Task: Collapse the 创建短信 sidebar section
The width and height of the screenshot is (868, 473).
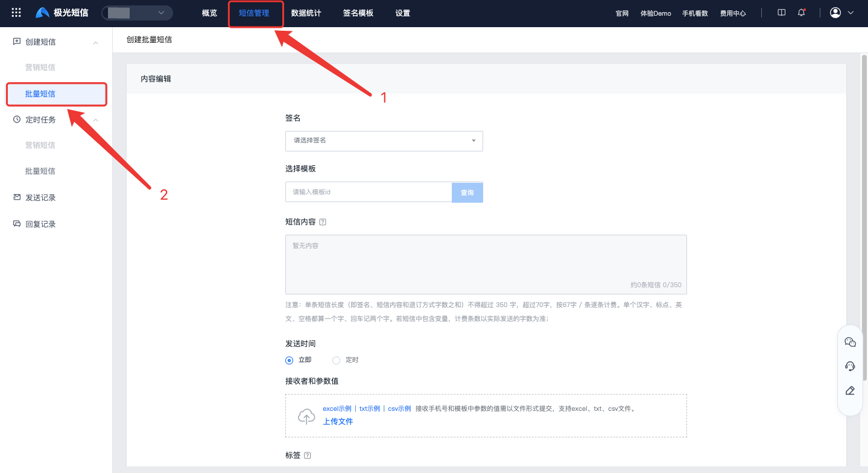Action: click(x=95, y=42)
